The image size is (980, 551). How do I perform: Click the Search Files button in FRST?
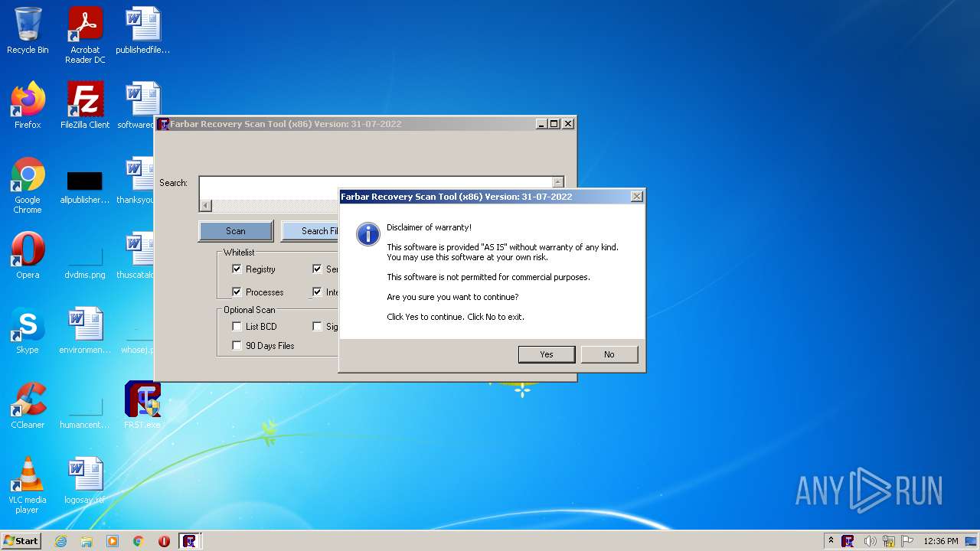[x=310, y=231]
